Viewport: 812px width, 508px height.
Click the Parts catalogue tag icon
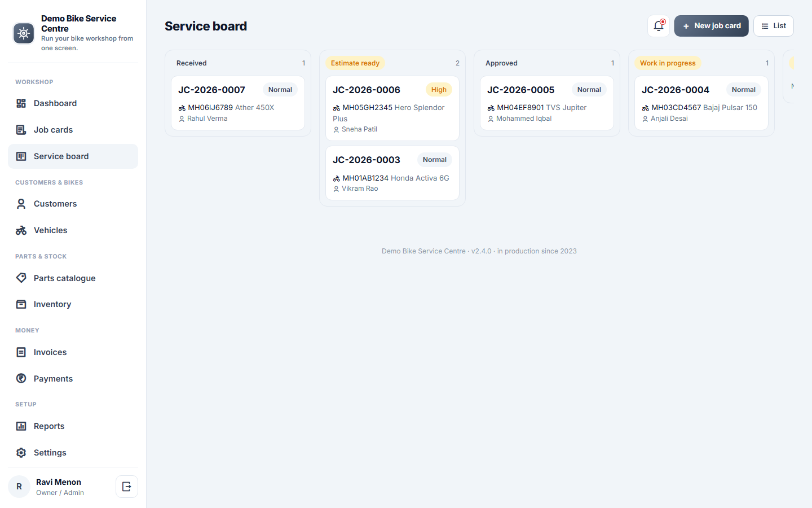click(x=21, y=278)
